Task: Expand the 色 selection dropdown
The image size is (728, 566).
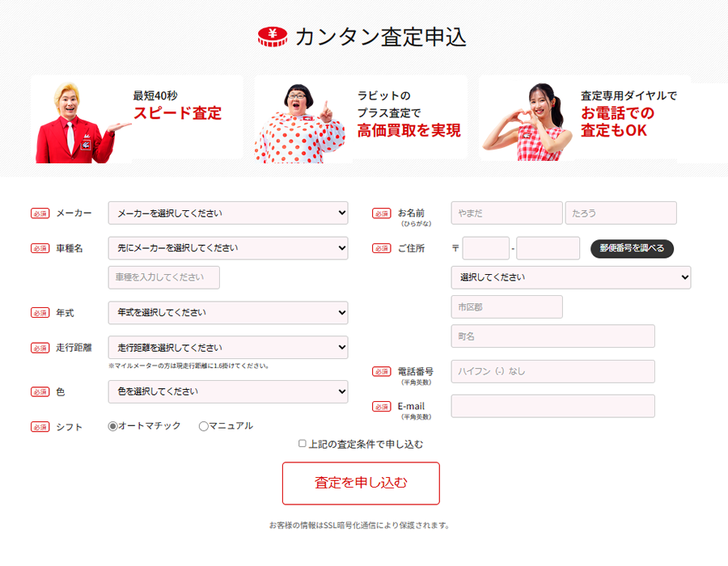Action: point(227,392)
